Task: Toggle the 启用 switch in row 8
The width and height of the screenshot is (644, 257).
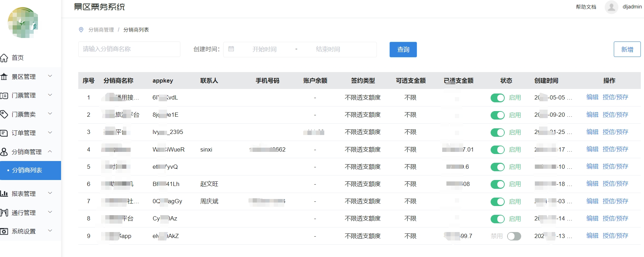Action: pos(497,219)
